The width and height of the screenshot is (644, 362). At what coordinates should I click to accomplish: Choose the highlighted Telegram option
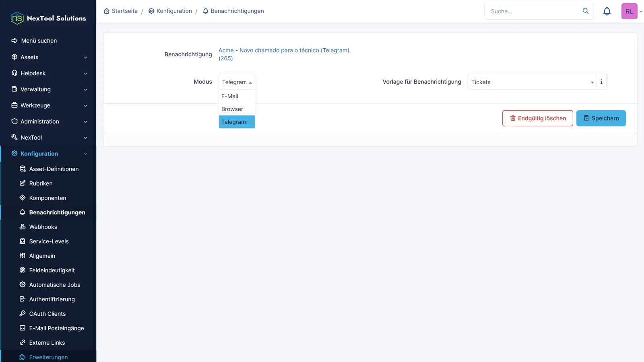[237, 122]
